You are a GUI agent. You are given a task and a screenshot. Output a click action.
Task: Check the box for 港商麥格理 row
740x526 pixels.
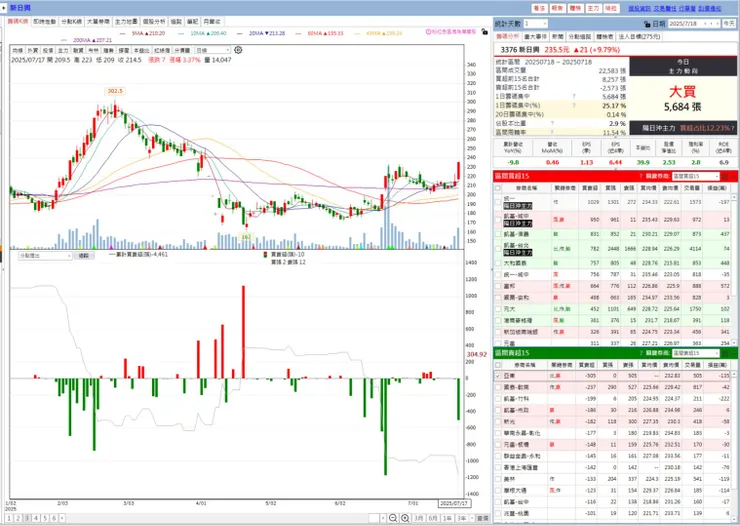coord(498,320)
